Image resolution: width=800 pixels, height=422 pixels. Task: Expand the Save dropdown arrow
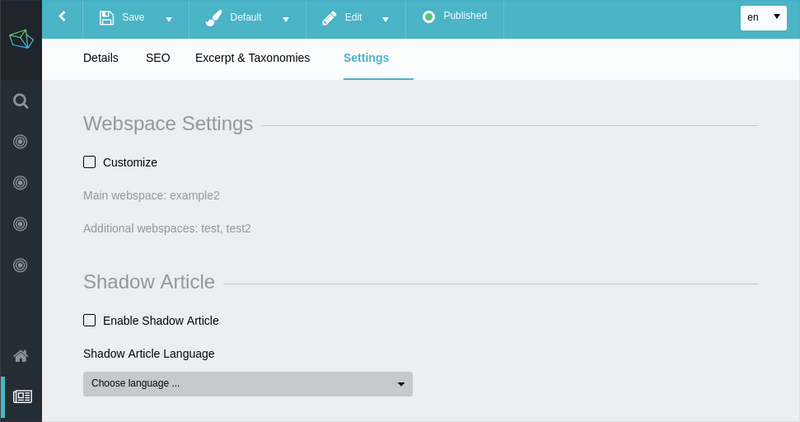tap(169, 19)
